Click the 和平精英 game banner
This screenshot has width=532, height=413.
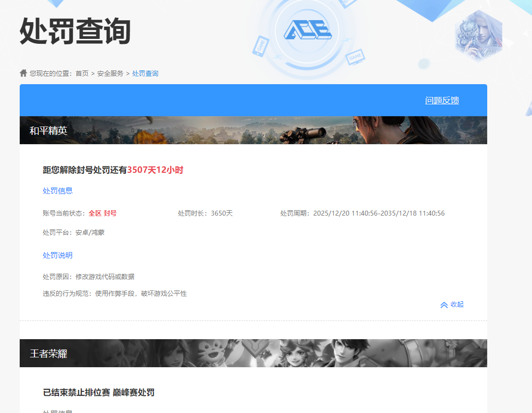pyautogui.click(x=253, y=130)
